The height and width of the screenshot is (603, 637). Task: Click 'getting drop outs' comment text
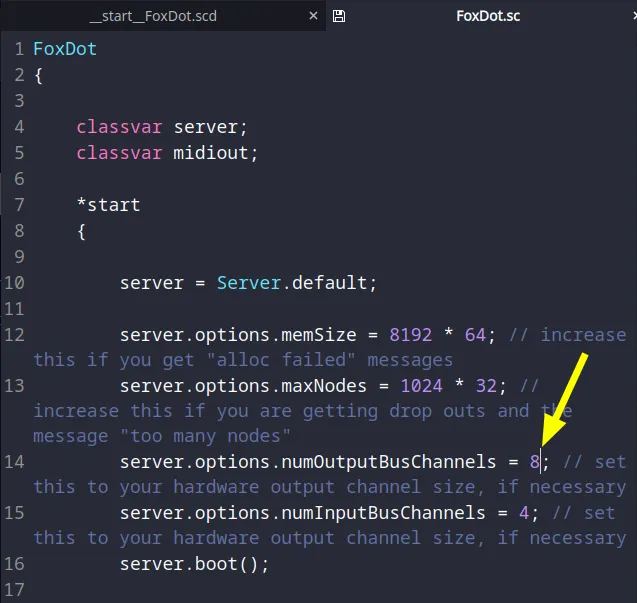tap(394, 411)
